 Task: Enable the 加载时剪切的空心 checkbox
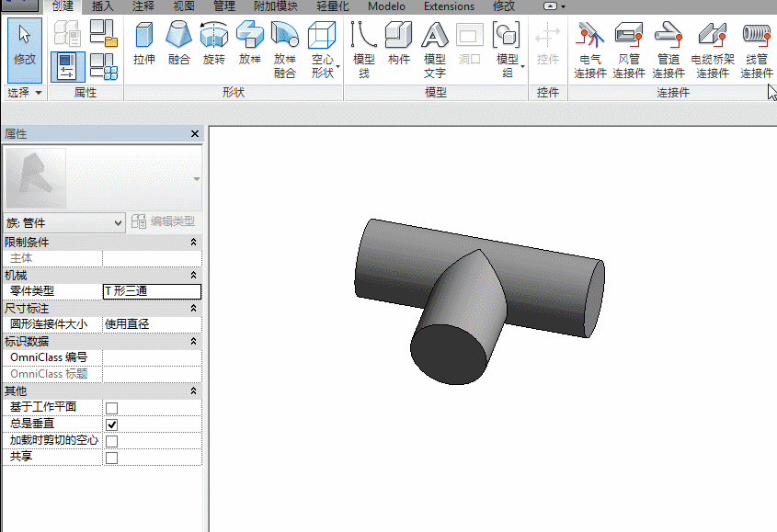[112, 441]
